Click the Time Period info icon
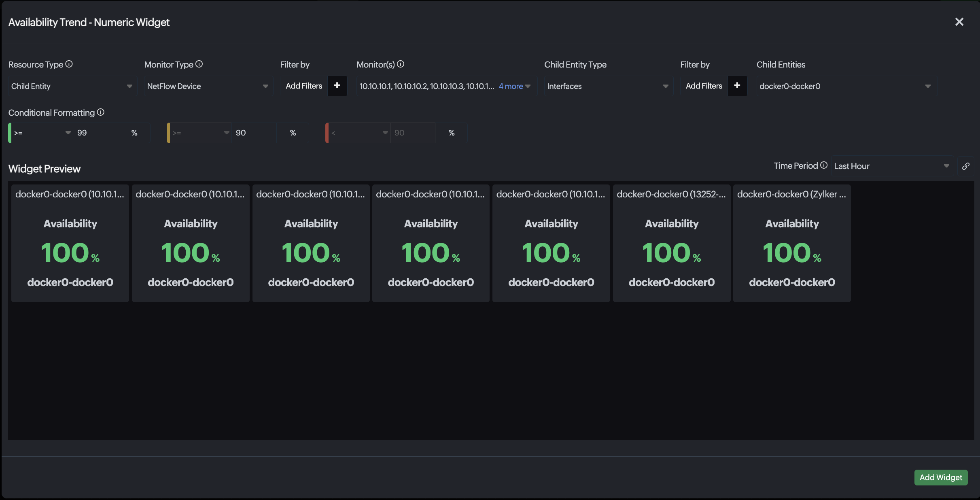Image resolution: width=980 pixels, height=500 pixels. [x=824, y=165]
